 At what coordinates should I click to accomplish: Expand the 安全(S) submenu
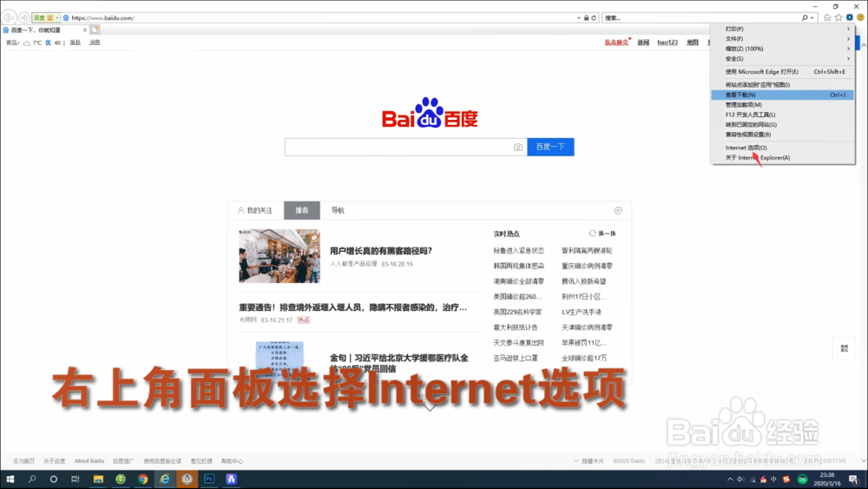coord(783,59)
